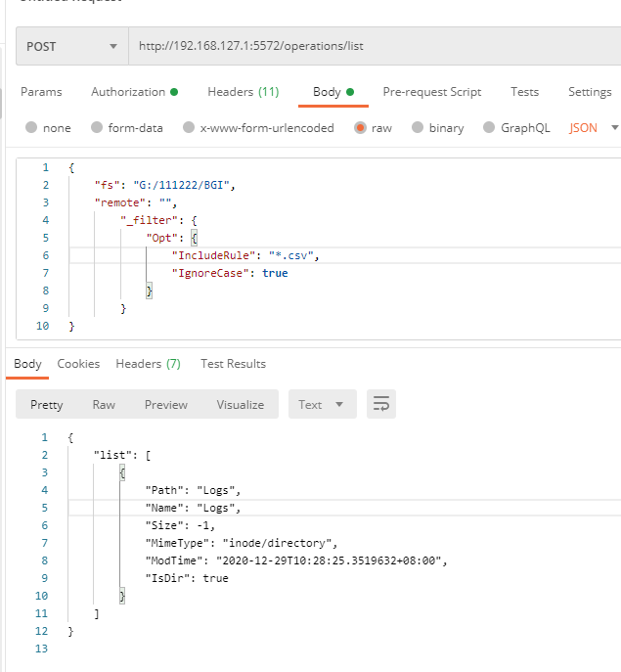Open the Text response format dropdown
This screenshot has width=621, height=672.
pyautogui.click(x=323, y=404)
